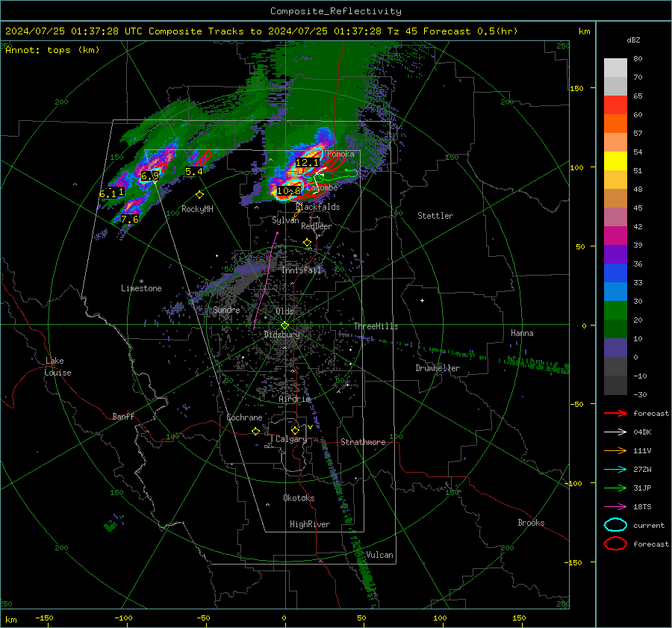
Task: Select the green 20–30 dBZ color band
Action: pyautogui.click(x=615, y=310)
